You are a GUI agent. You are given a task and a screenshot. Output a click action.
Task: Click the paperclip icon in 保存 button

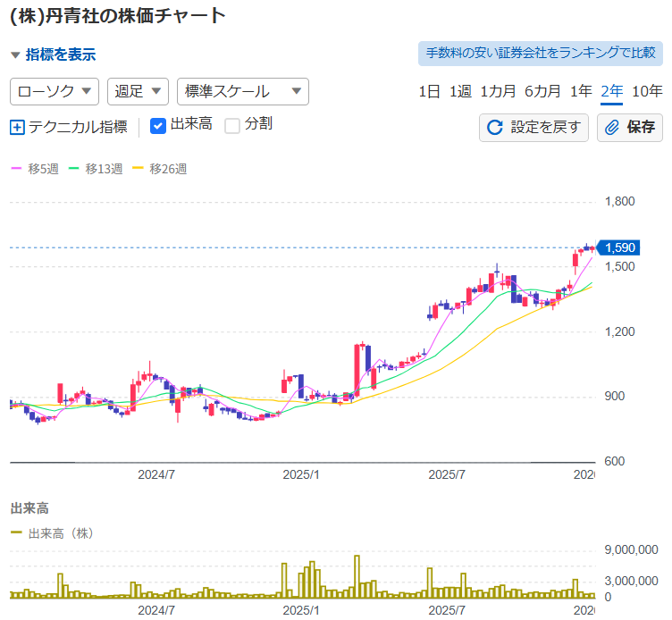click(x=612, y=127)
